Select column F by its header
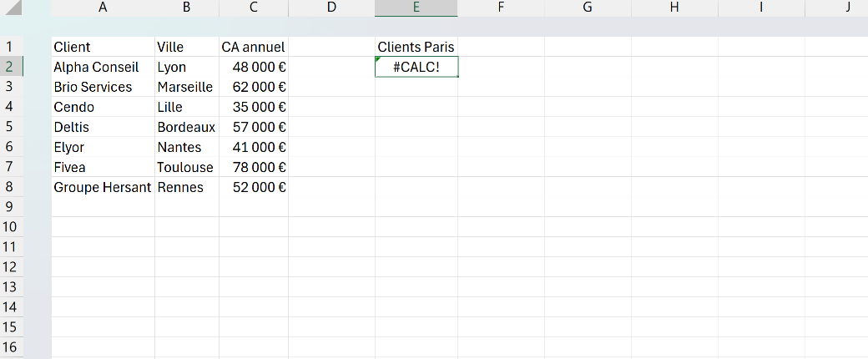 (501, 8)
